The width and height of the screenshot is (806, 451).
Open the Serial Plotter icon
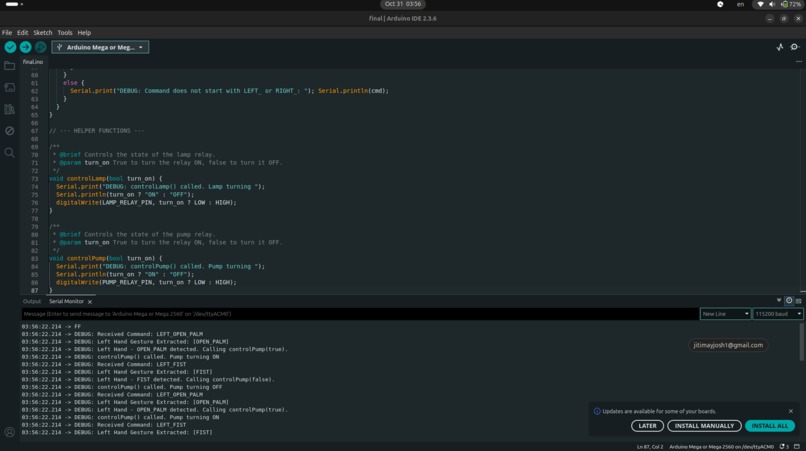(780, 47)
